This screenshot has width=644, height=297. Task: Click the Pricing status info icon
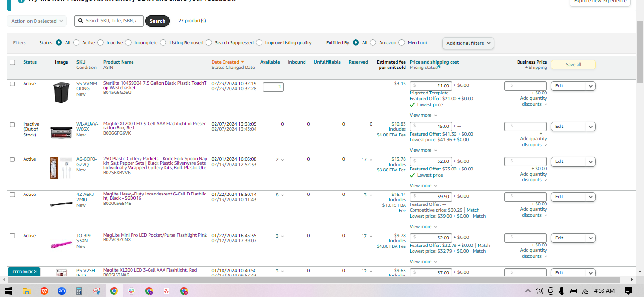(439, 67)
